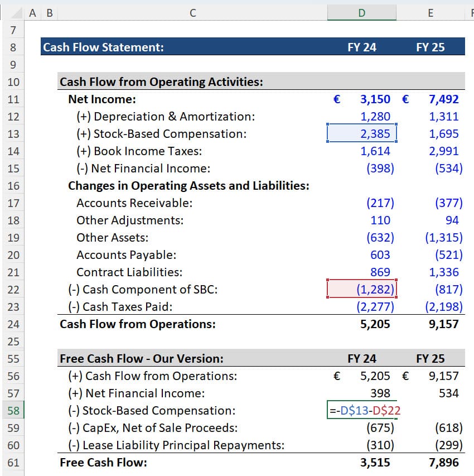Select row 55 header
This screenshot has width=474, height=476.
pyautogui.click(x=13, y=358)
